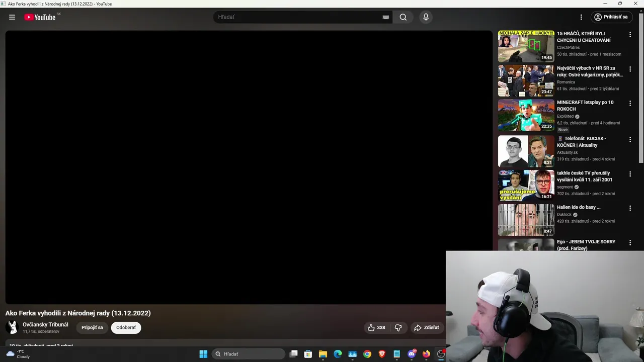Click the video title Ako Ferka vyhodili
The width and height of the screenshot is (644, 362).
(78, 313)
